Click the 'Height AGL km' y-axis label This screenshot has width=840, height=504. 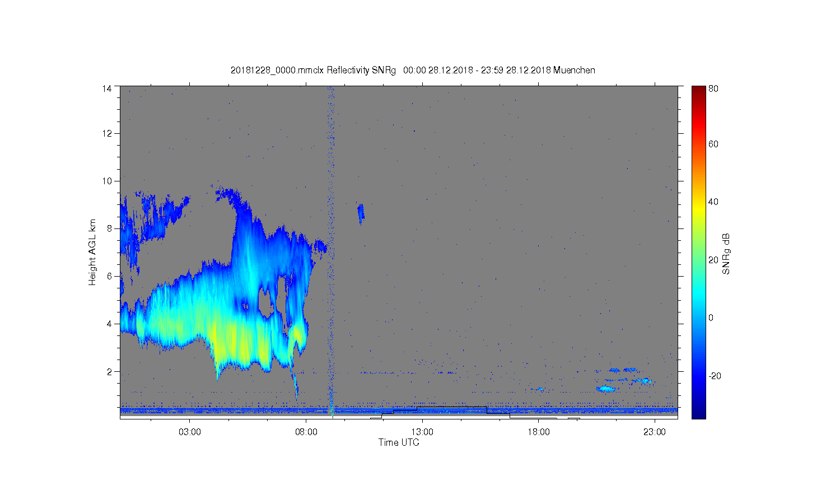(x=92, y=252)
